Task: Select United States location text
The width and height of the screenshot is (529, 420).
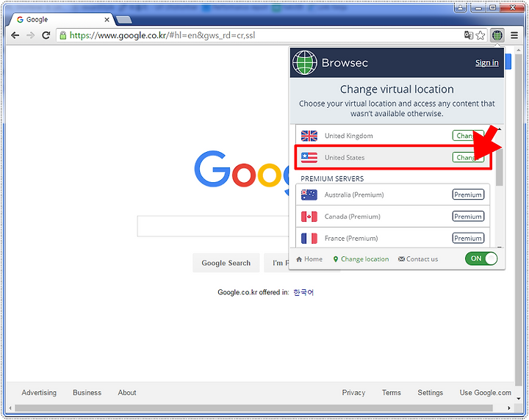Action: tap(345, 157)
